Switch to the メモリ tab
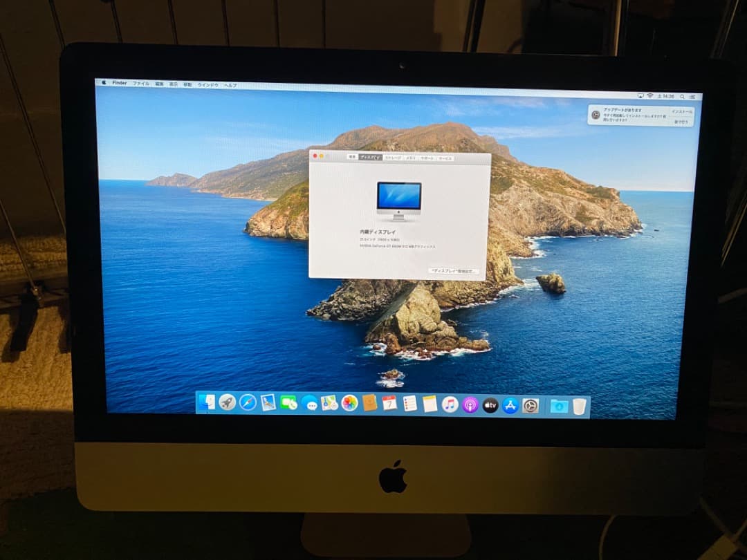The height and width of the screenshot is (560, 747). click(409, 158)
